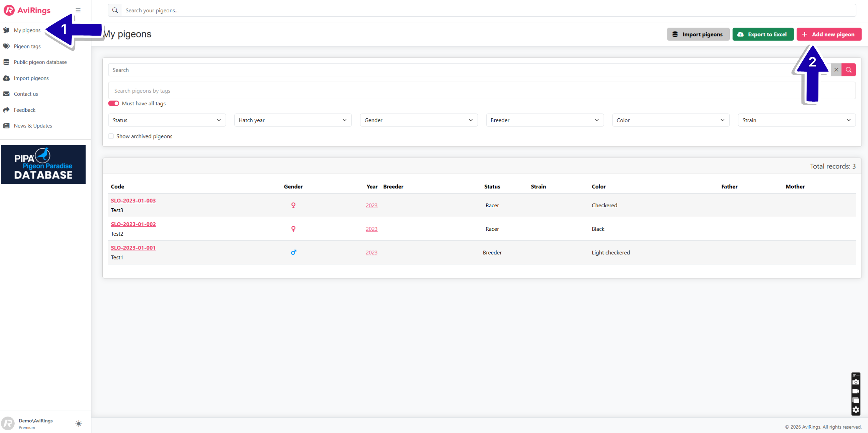This screenshot has height=433, width=868.
Task: Open the floating toolbar settings gear
Action: tap(856, 410)
